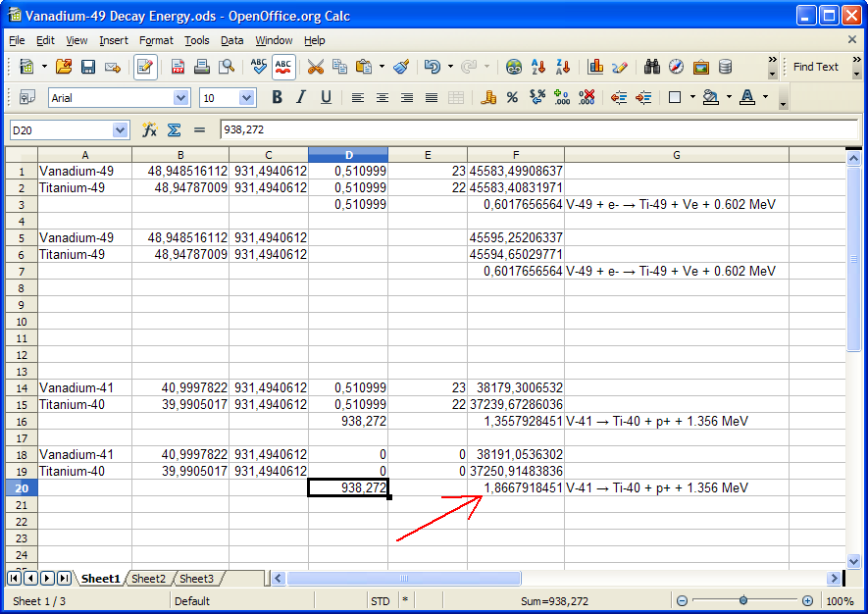Open the Function Wizard icon
The image size is (868, 614).
pos(149,129)
